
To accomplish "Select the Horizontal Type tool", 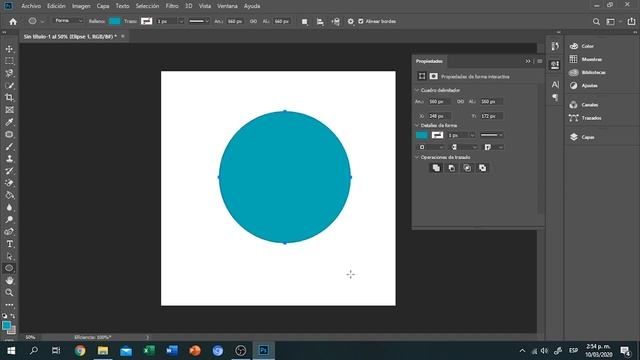I will click(9, 244).
